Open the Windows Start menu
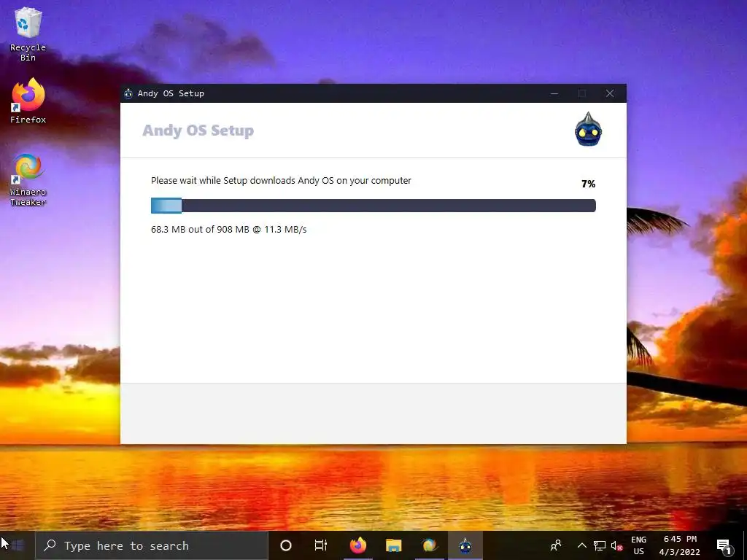 [x=18, y=545]
